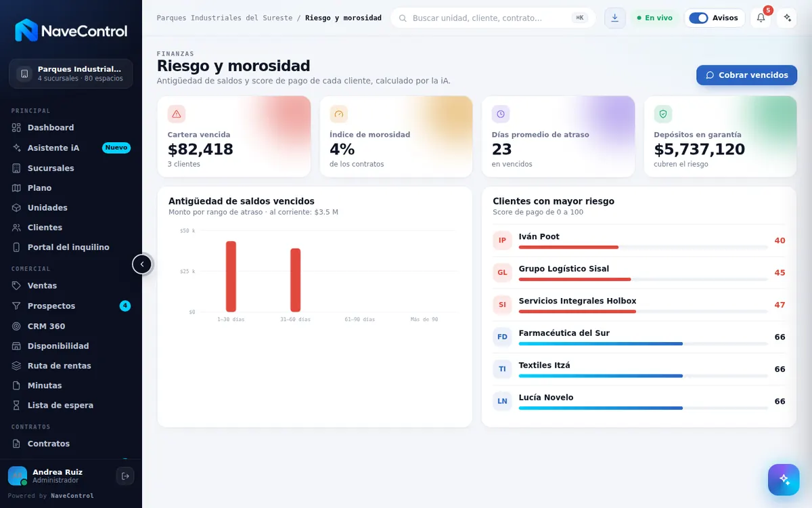812x508 pixels.
Task: Click the LN avatar badge
Action: click(x=502, y=401)
